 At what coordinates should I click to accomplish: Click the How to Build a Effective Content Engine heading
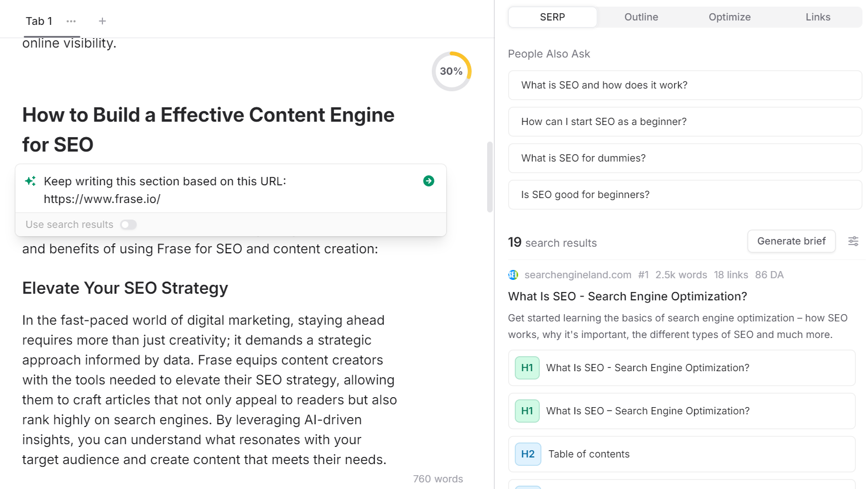[208, 130]
